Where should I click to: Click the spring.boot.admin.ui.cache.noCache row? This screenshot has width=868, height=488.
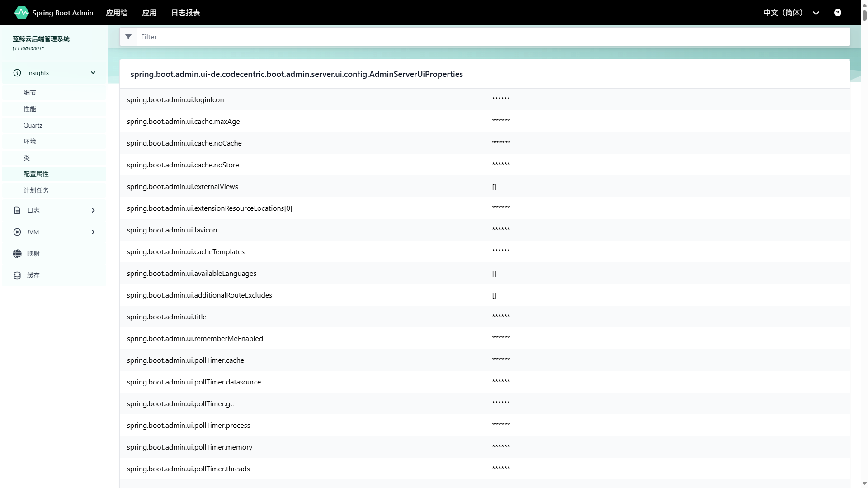(485, 143)
